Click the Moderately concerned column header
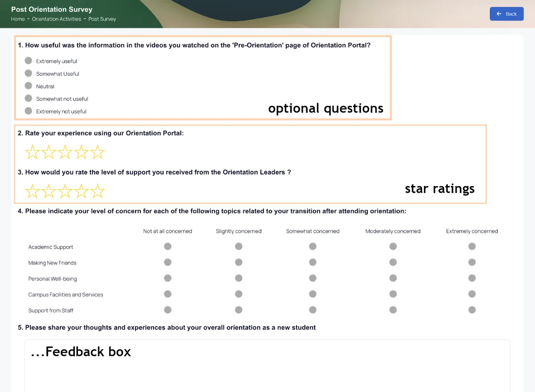The height and width of the screenshot is (392, 535). pyautogui.click(x=393, y=231)
